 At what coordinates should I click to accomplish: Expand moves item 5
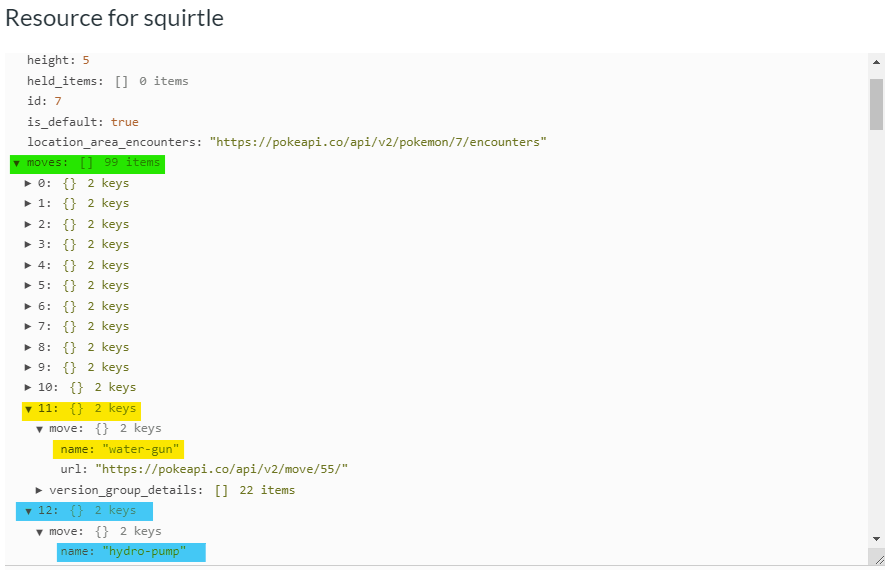[28, 286]
